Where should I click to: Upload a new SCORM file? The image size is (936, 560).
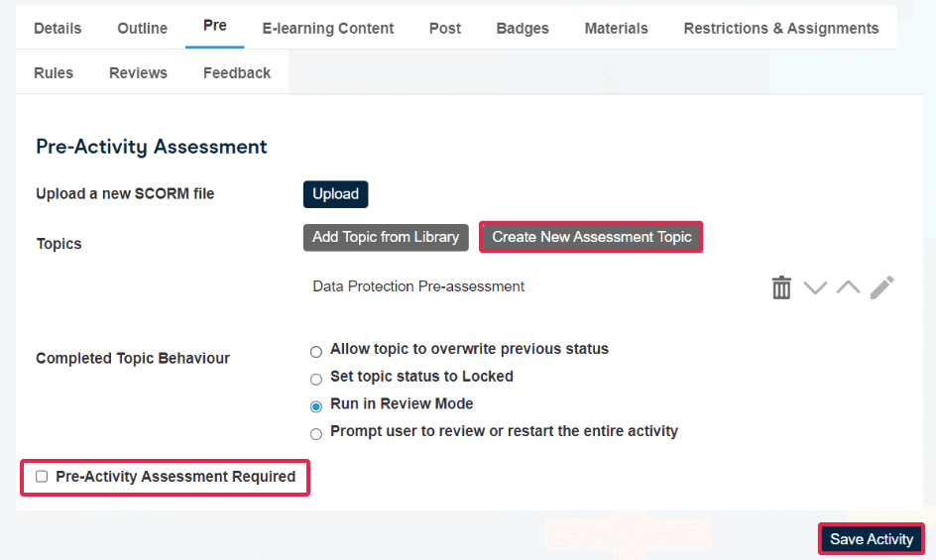(x=335, y=194)
